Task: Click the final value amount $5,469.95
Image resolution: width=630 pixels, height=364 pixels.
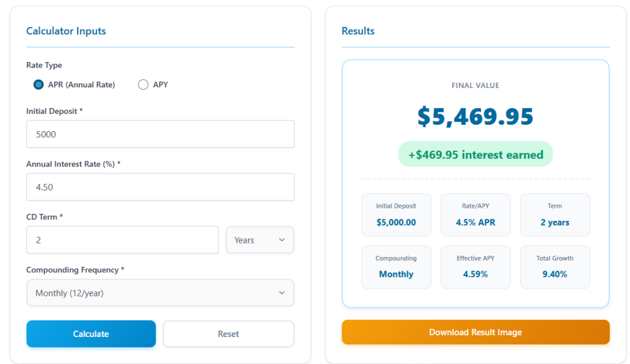Action: coord(475,116)
